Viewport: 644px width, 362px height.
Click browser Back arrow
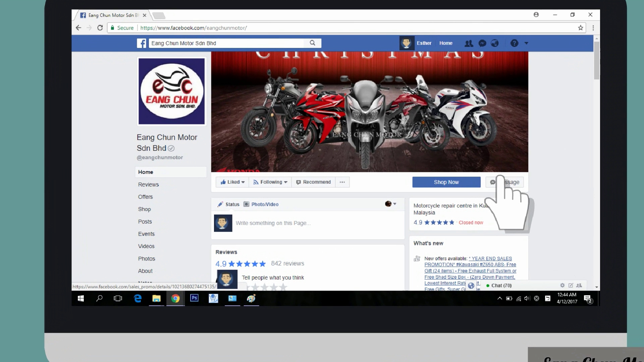tap(78, 28)
